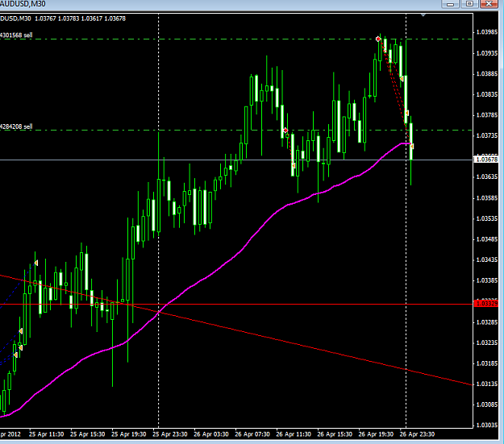504x444 pixels.
Task: Click price axis label 1.03135
Action: (486, 384)
